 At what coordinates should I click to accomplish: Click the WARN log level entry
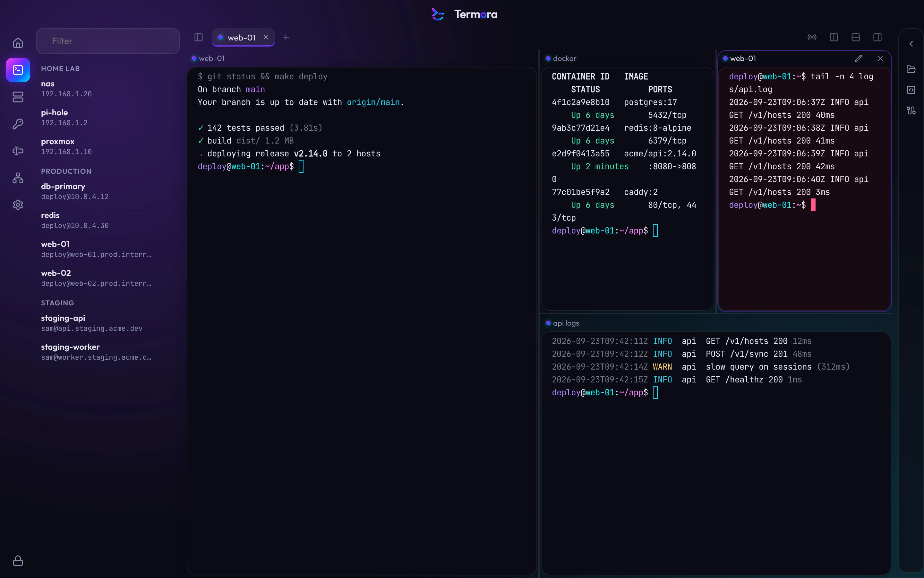(662, 367)
